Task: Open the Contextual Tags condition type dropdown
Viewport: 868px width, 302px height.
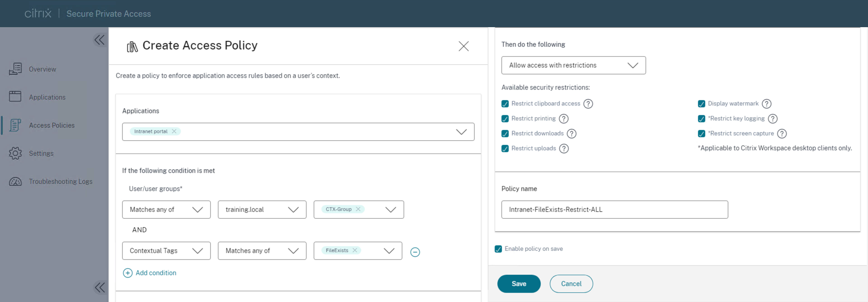Action: coord(166,251)
